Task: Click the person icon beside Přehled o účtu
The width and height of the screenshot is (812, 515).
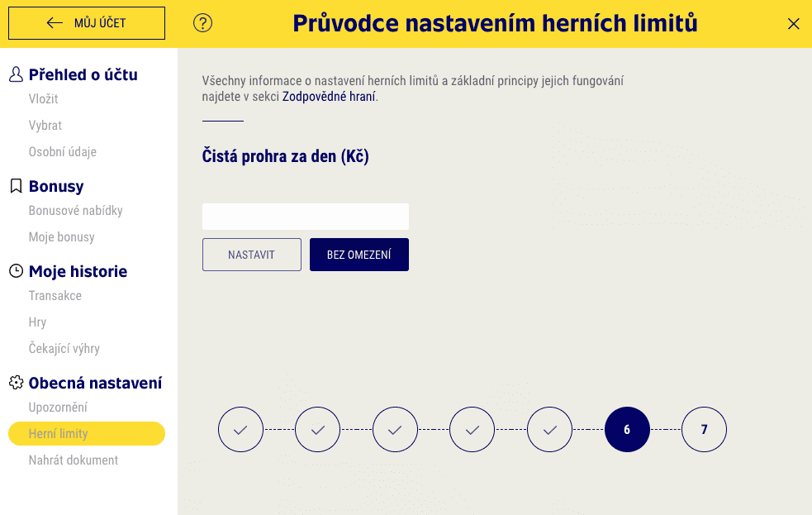Action: (x=16, y=74)
